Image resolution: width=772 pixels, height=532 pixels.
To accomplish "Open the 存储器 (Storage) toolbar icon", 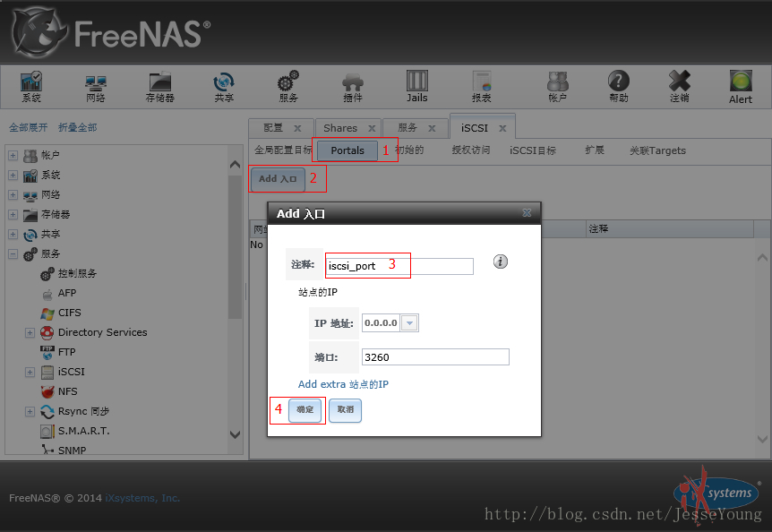I will 160,87.
